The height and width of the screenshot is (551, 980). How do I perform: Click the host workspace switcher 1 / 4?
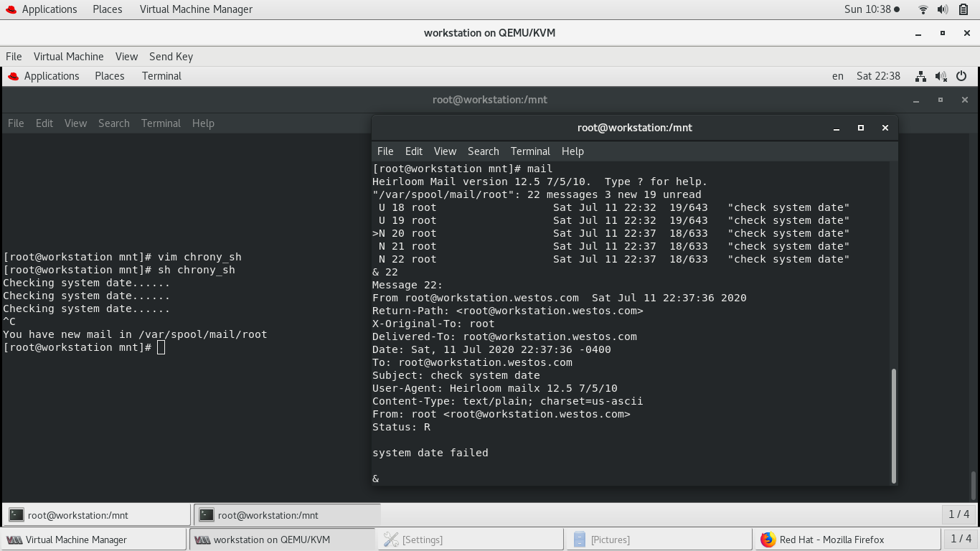tap(961, 539)
